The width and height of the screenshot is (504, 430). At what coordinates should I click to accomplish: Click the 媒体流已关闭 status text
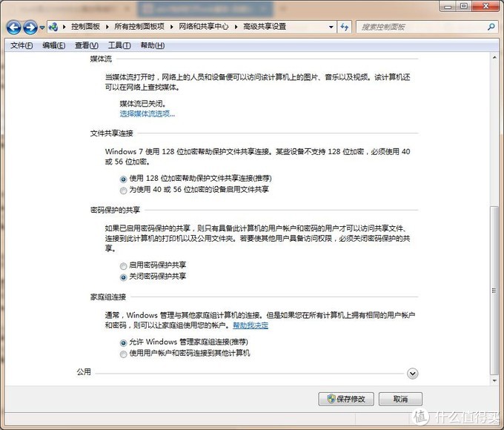click(143, 103)
